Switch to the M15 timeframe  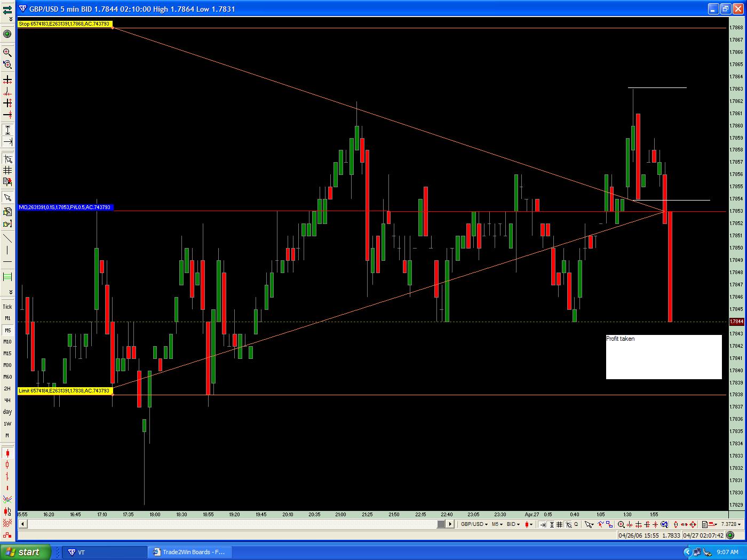pos(7,354)
